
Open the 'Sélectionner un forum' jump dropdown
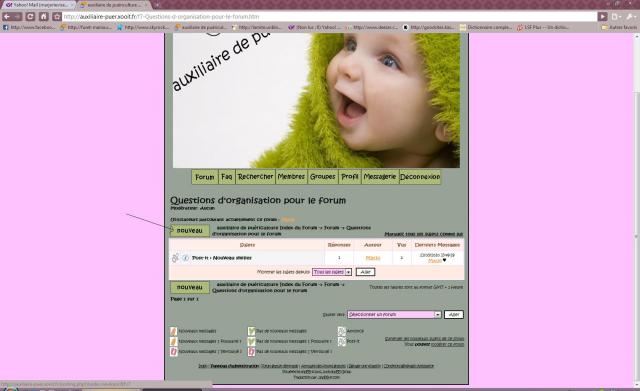[x=394, y=315]
